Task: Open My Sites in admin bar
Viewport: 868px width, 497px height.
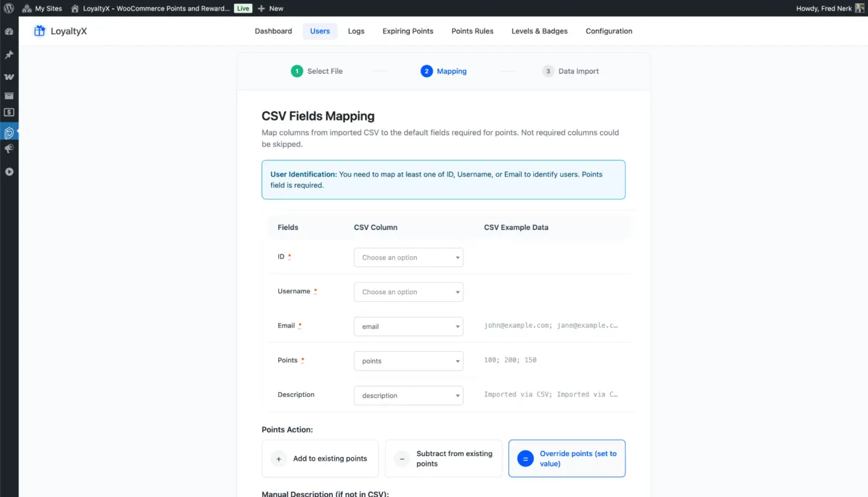Action: 42,8
